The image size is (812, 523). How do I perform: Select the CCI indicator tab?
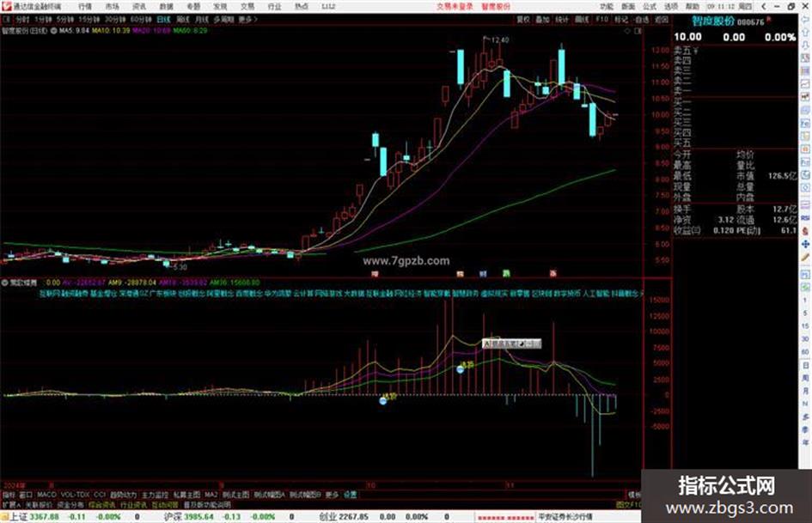[100, 495]
